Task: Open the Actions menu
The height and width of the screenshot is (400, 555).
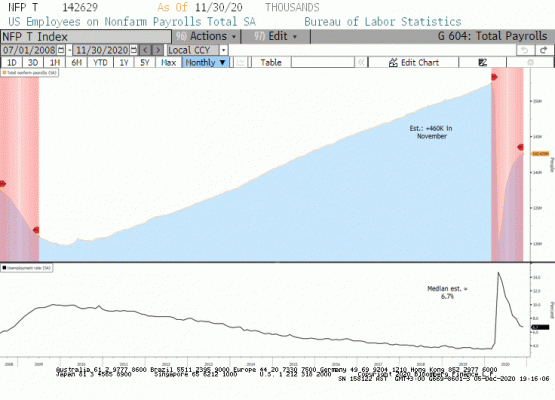Action: click(x=206, y=36)
